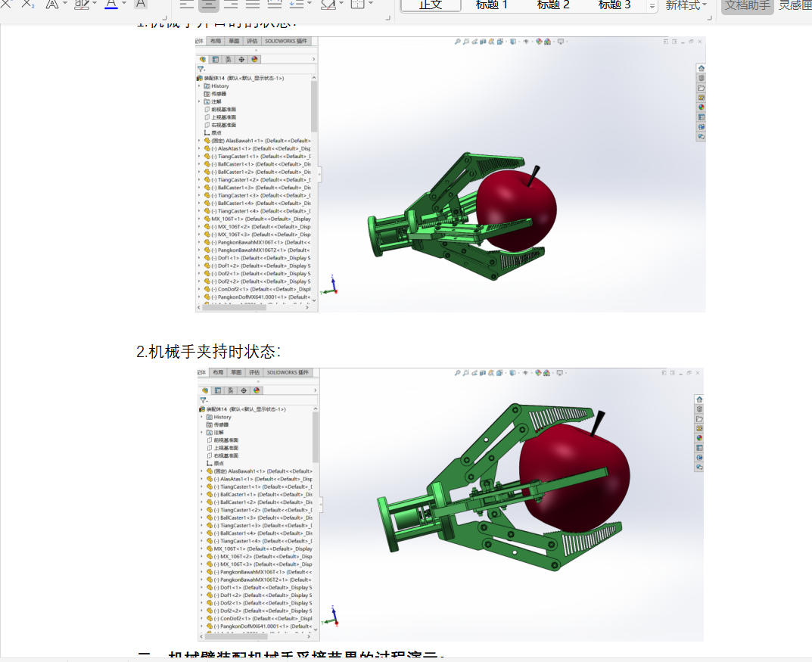Align the paragraph to the right
812x662 pixels.
pos(231,4)
